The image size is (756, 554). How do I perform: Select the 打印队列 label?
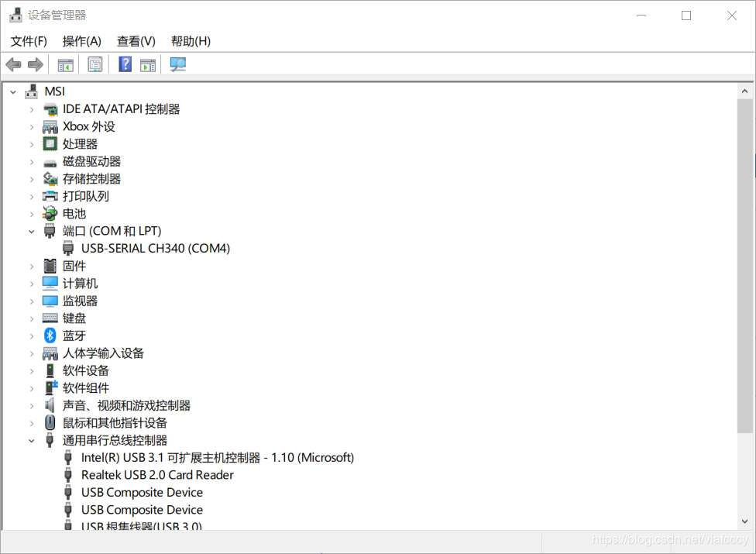pyautogui.click(x=86, y=196)
